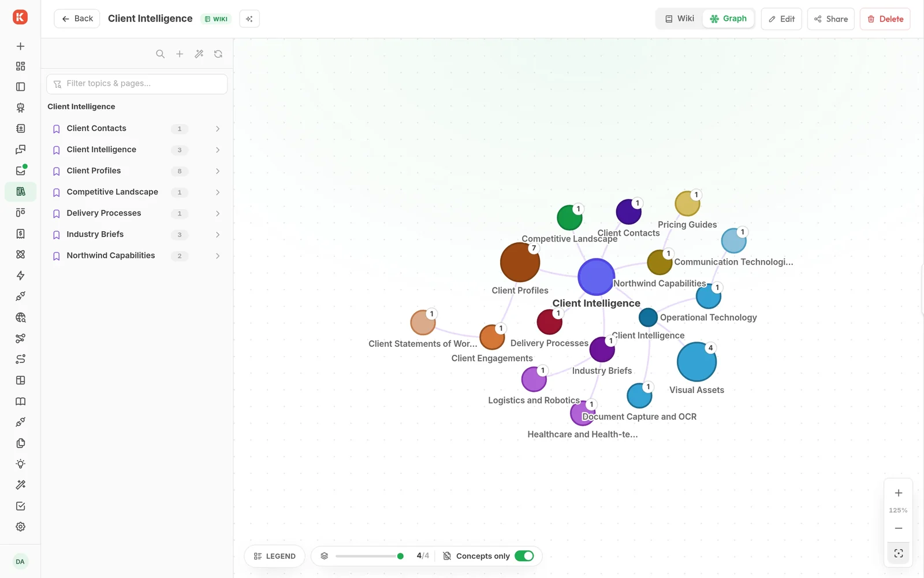Click the layers icon beside the depth slider
Screen dimensions: 924x578
(325, 556)
